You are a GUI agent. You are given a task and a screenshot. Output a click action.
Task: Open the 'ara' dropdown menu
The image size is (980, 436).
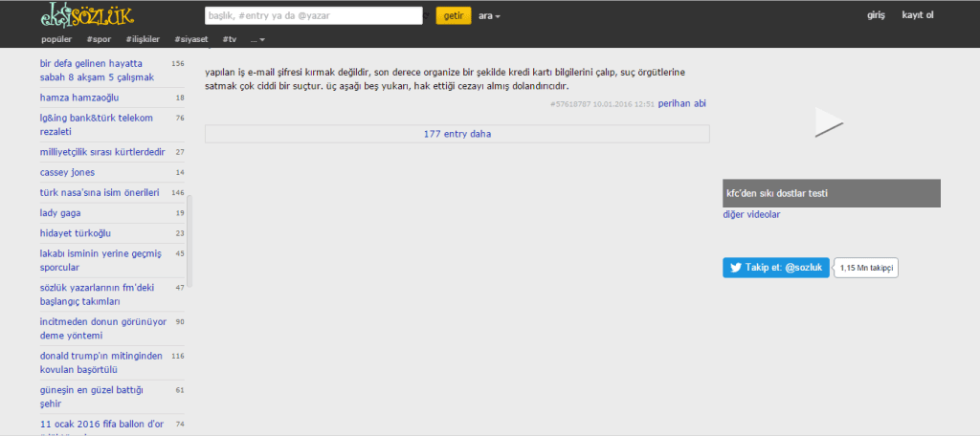pyautogui.click(x=490, y=16)
